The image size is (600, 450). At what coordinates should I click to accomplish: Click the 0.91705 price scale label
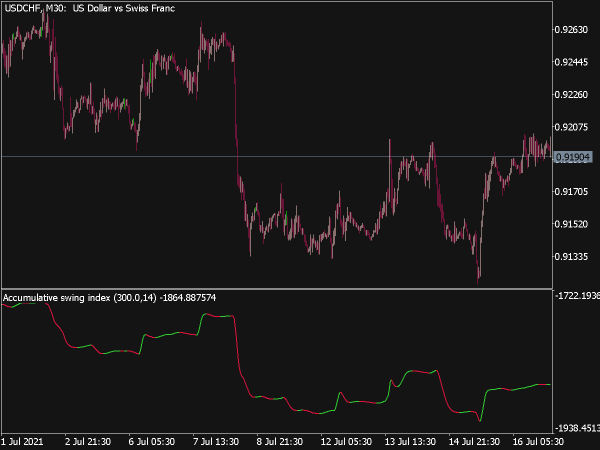click(x=571, y=191)
